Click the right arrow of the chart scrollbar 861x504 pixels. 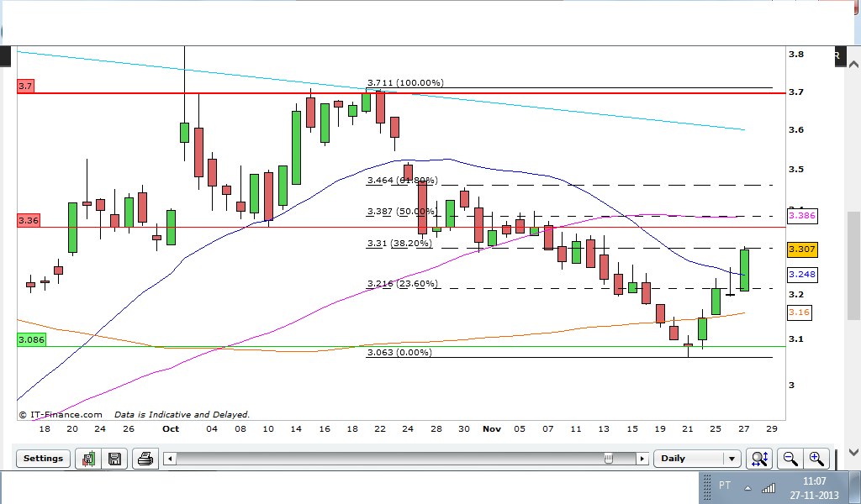click(642, 459)
